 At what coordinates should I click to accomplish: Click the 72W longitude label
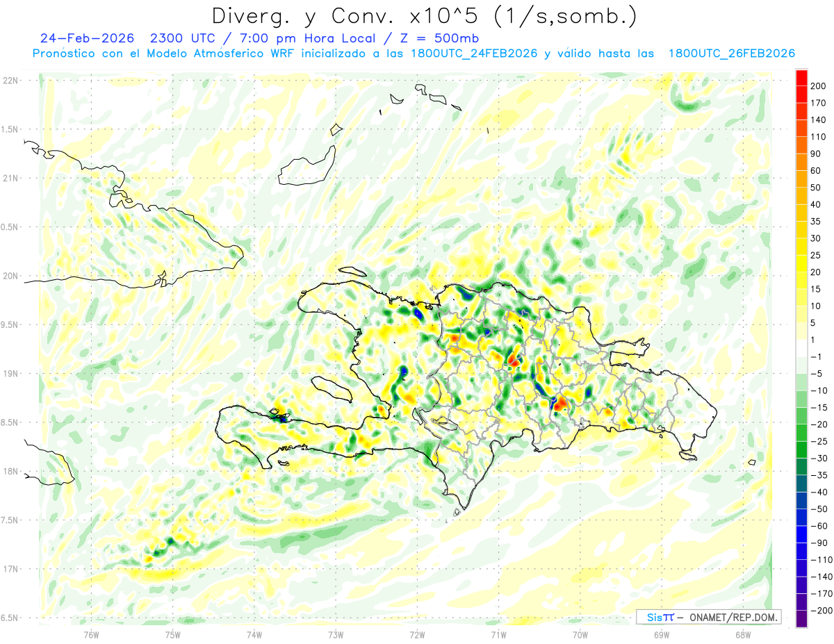(418, 634)
